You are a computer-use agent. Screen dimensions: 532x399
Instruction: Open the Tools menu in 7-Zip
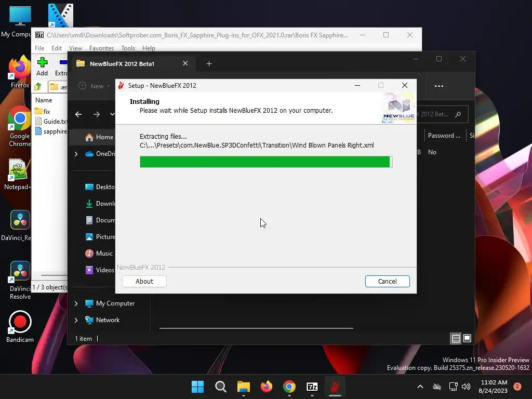tap(128, 48)
